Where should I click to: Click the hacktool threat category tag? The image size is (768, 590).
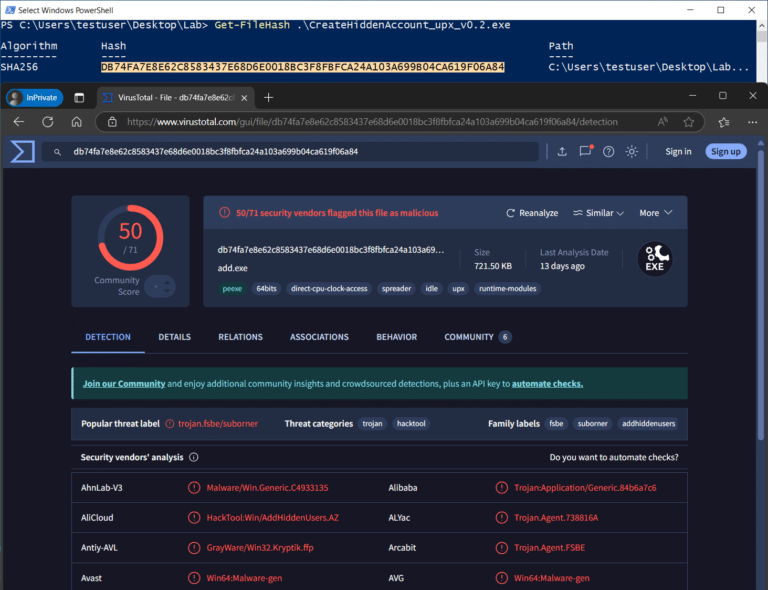click(411, 424)
